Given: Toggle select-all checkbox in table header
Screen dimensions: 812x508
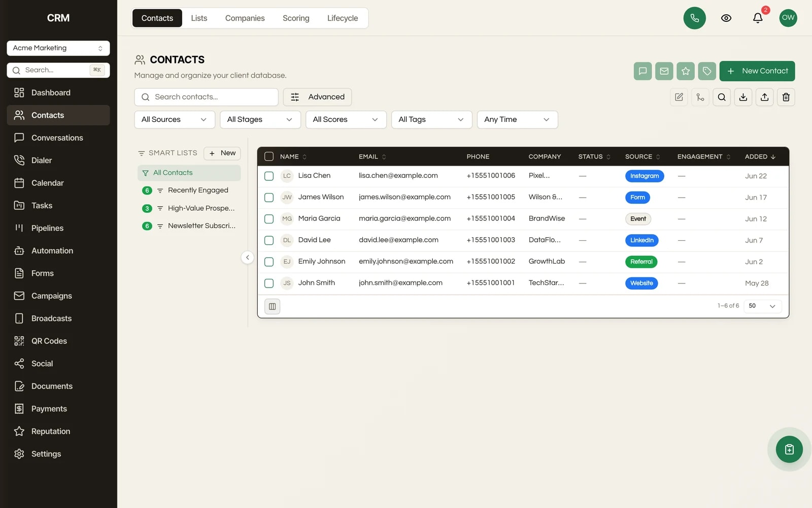Looking at the screenshot, I should click(269, 156).
